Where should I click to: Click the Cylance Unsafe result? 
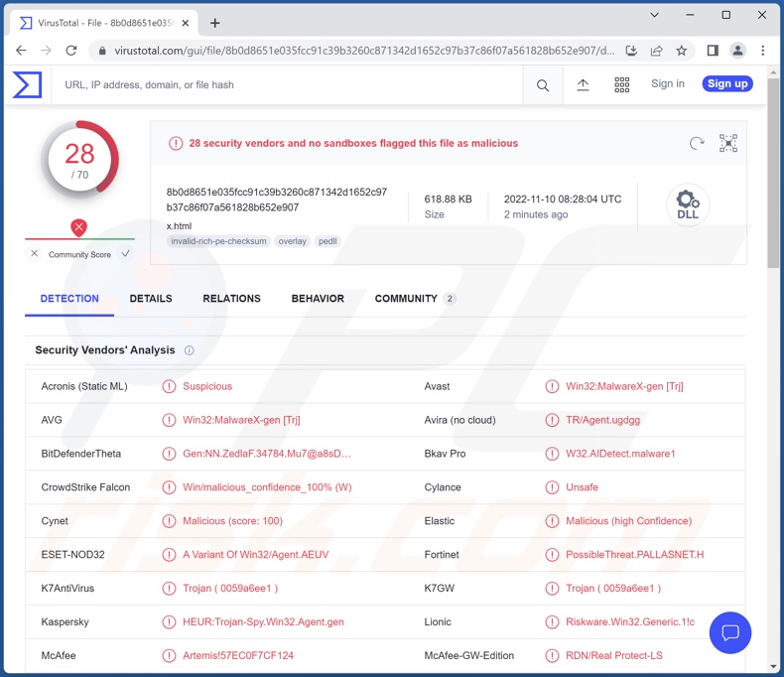click(582, 487)
